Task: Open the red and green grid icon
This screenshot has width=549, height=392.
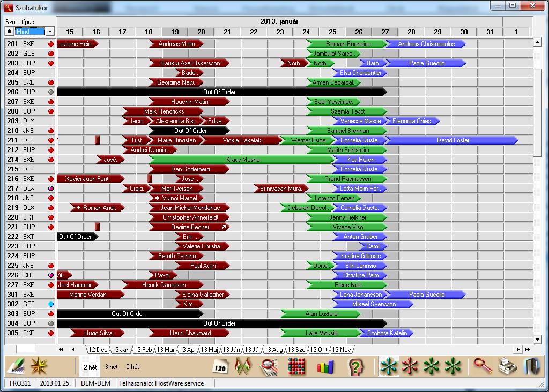Action: point(296,367)
